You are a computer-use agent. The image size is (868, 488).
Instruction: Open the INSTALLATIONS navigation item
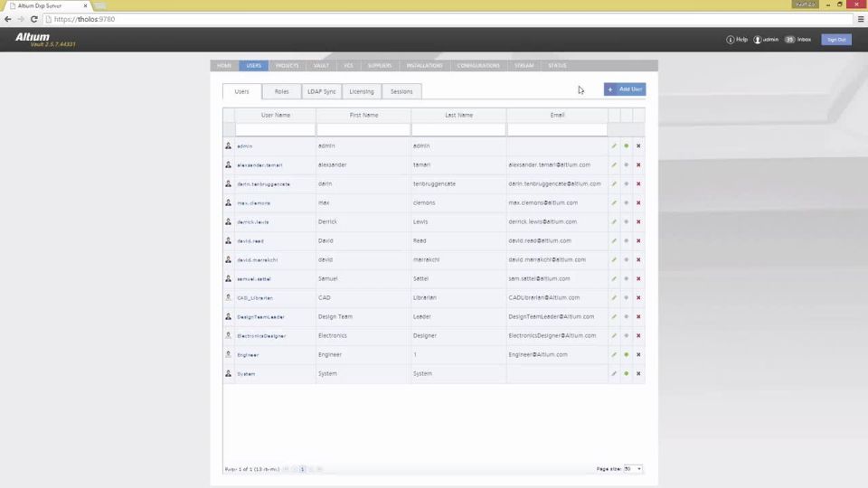425,65
